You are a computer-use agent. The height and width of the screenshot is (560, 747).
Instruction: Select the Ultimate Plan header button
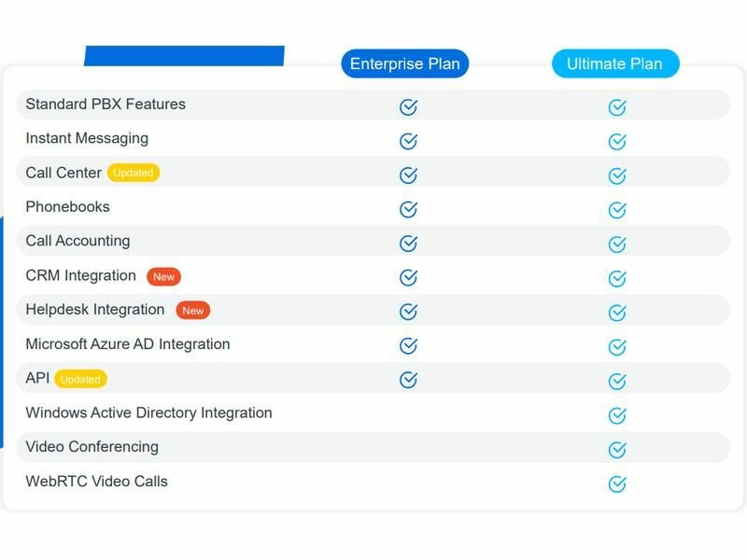(x=614, y=63)
